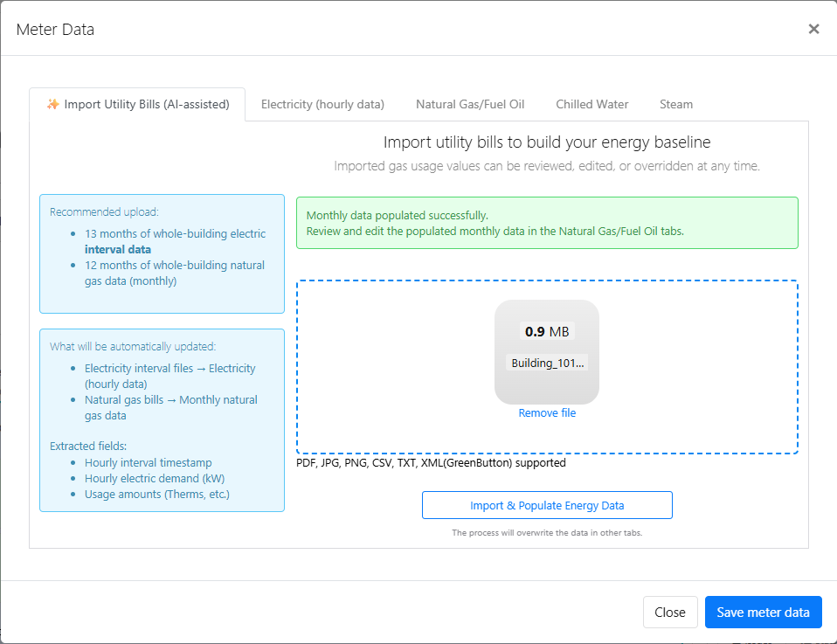Go to the Steam tab
Viewport: 837px width, 644px height.
coord(675,104)
